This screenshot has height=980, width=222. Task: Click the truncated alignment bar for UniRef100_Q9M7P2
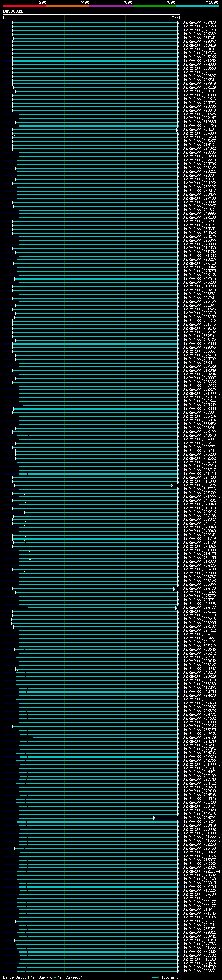tap(87, 818)
